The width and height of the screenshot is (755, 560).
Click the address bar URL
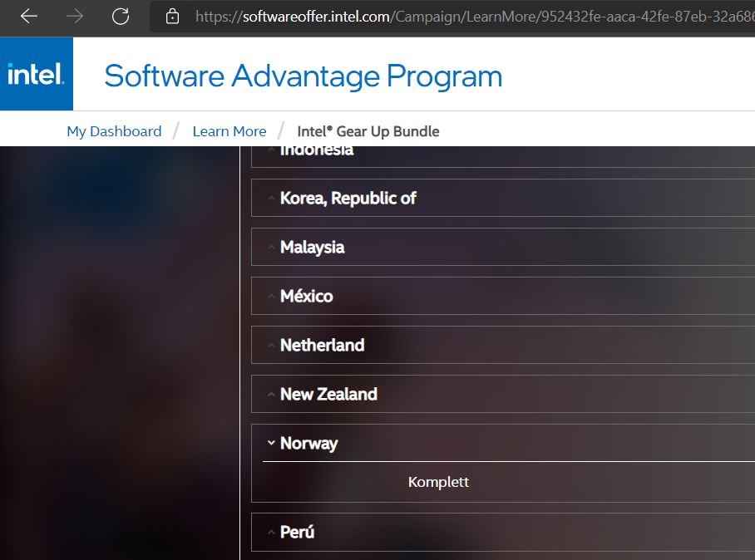[x=474, y=17]
